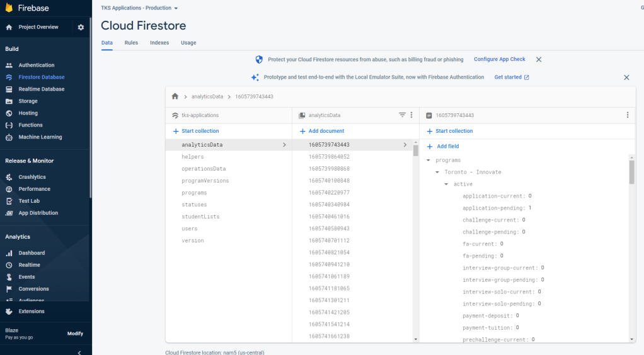Open Crashlytics from the sidebar

point(32,177)
